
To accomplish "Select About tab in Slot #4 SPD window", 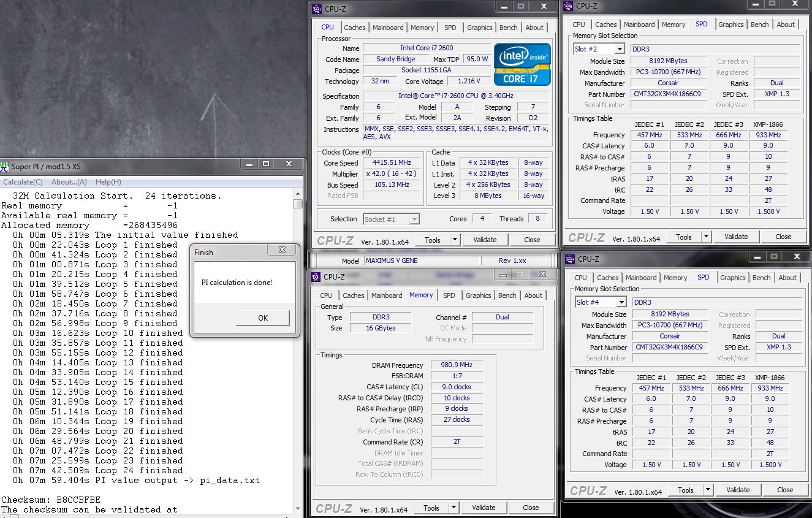I will tap(787, 278).
